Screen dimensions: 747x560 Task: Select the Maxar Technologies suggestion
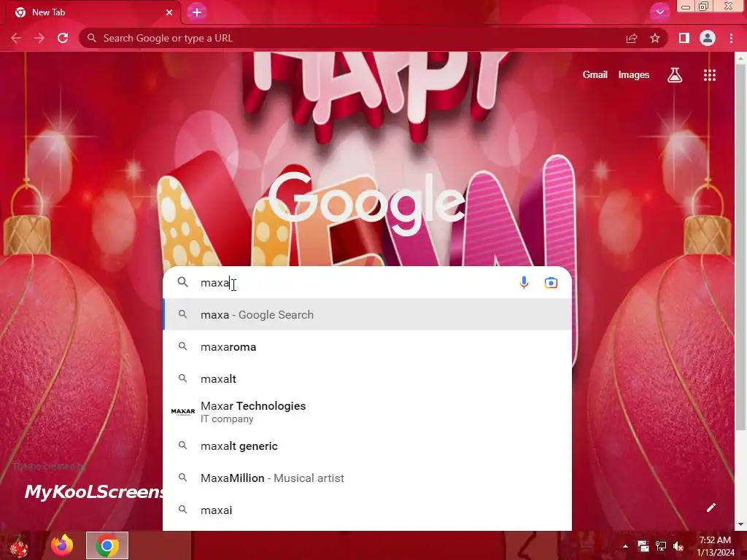(x=368, y=412)
